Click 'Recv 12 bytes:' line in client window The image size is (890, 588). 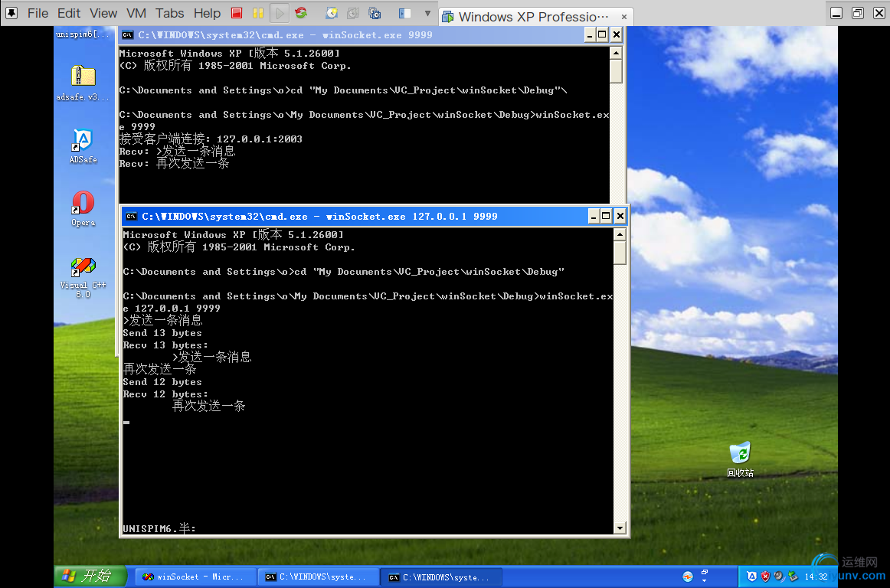(x=165, y=394)
